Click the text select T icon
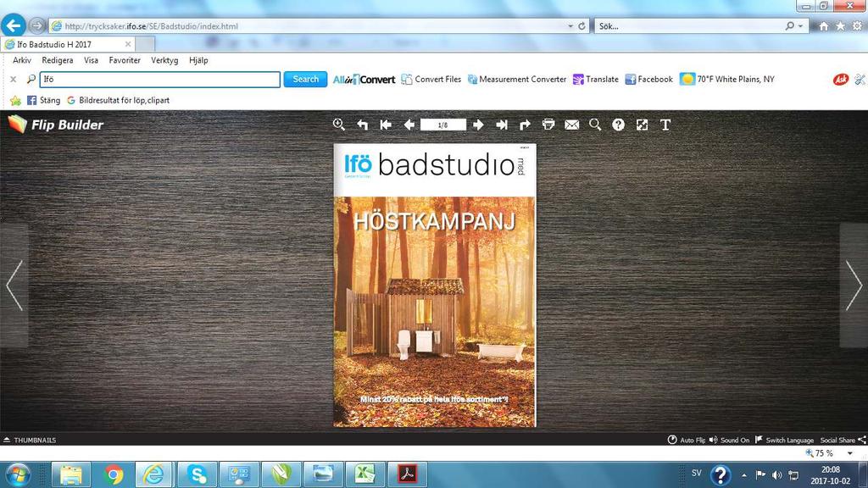This screenshot has width=868, height=488. (665, 125)
